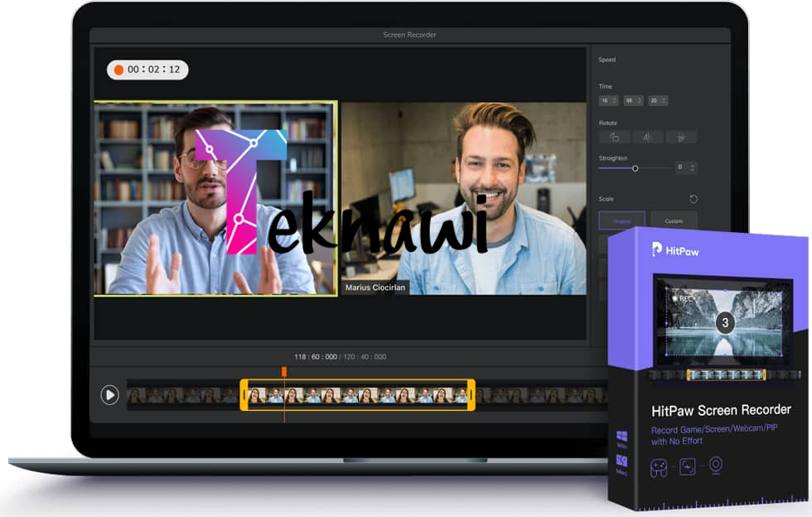
Task: Click the webcam icon on product box
Action: point(716,465)
